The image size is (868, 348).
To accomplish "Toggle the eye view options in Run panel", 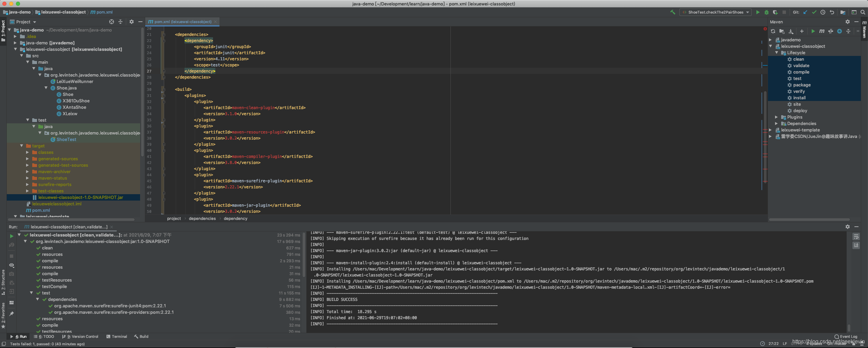I will click(x=12, y=265).
